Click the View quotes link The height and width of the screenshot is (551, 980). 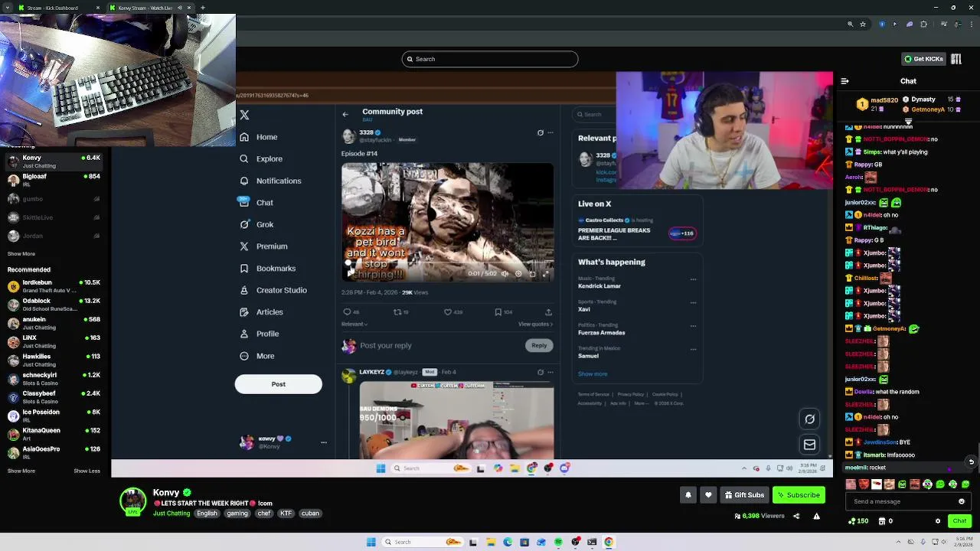(535, 324)
